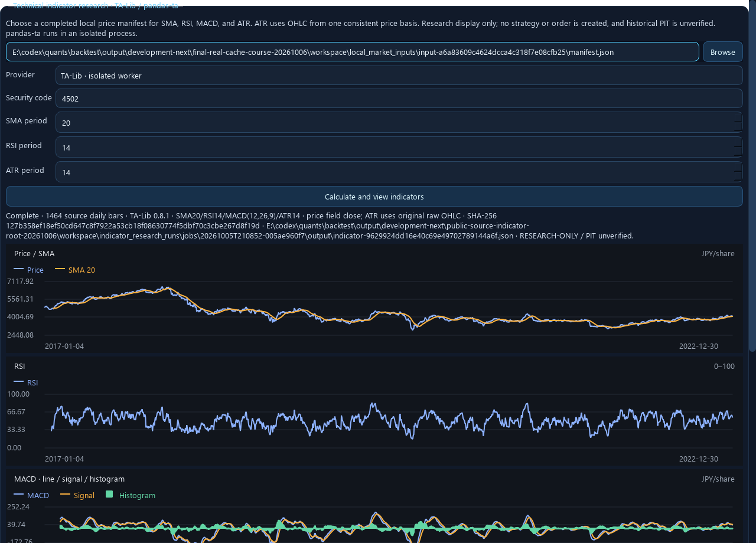The height and width of the screenshot is (543, 756).
Task: Toggle the RSI legend entry
Action: 26,382
